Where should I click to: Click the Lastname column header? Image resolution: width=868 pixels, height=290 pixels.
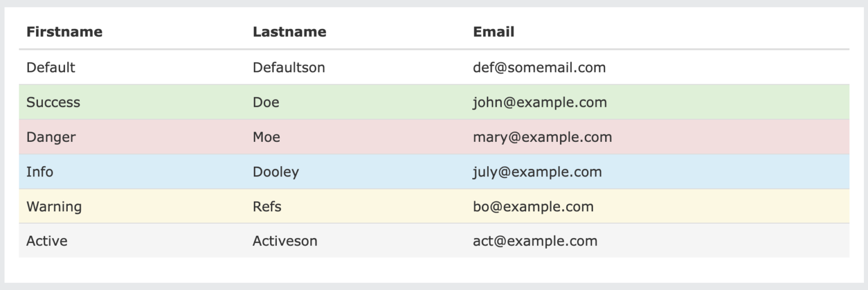tap(289, 32)
